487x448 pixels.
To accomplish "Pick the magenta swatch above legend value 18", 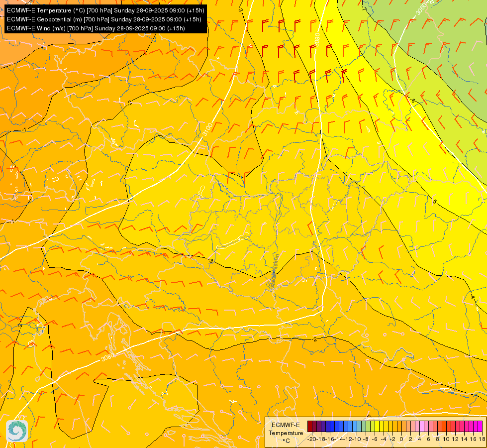I will 480,426.
